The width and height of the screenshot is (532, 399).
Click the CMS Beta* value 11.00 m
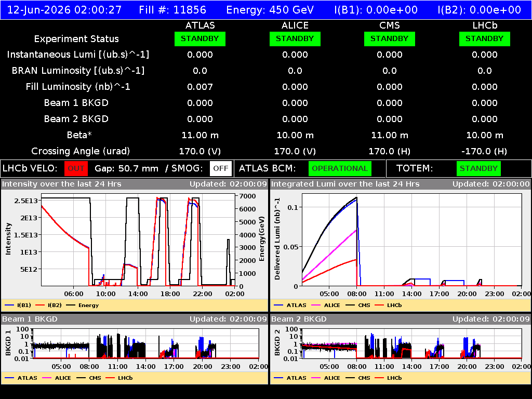[x=390, y=135]
